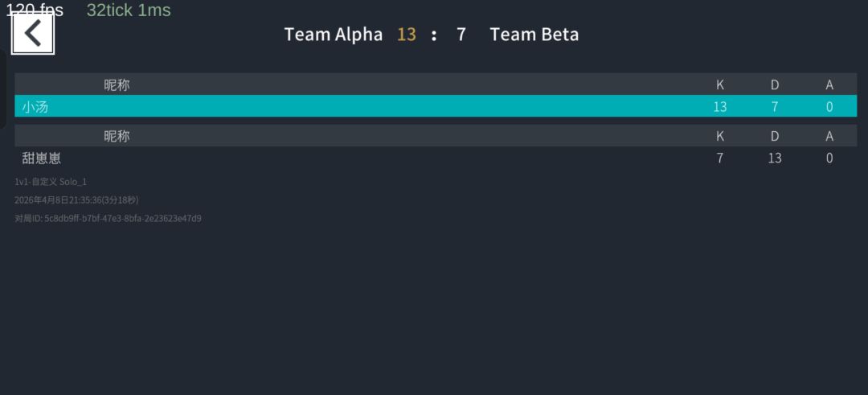Click the Team Alpha title label
This screenshot has height=395, width=868.
(x=334, y=35)
